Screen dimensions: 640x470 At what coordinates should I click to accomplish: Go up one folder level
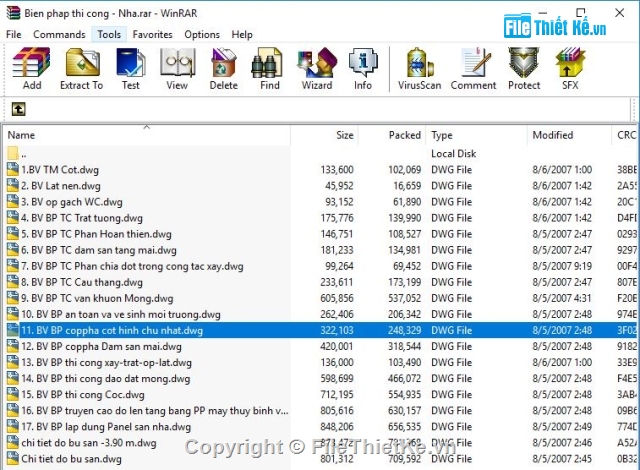coord(18,109)
